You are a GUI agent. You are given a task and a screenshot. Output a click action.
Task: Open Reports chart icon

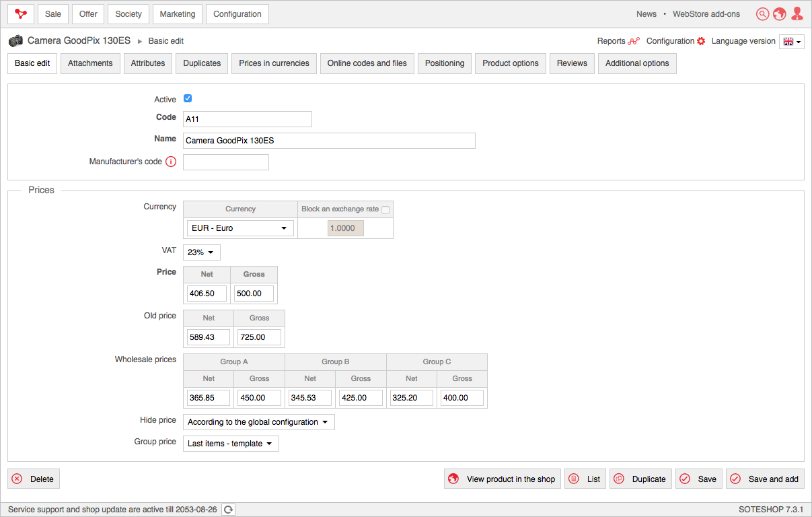point(634,41)
